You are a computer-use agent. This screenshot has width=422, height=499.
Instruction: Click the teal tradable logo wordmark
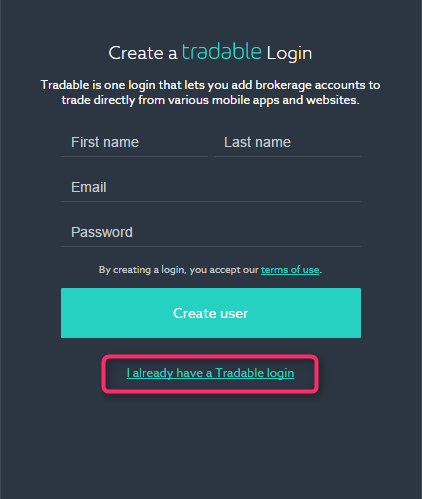pyautogui.click(x=221, y=52)
